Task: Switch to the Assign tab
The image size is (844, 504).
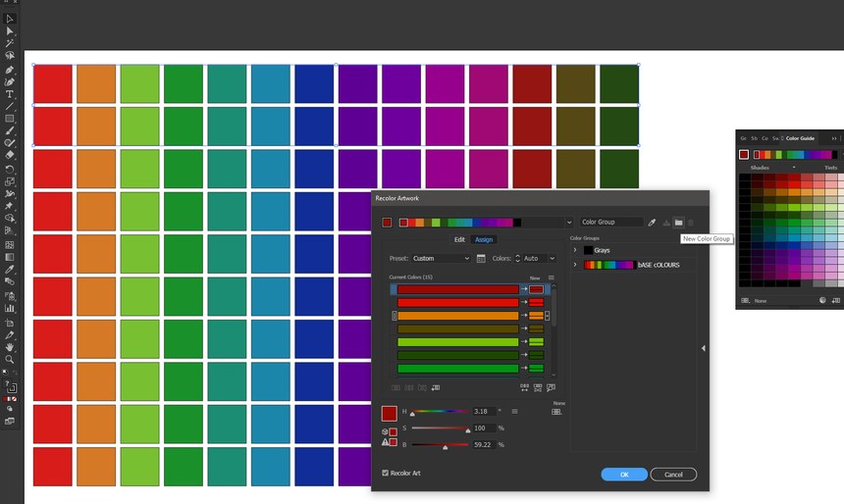Action: [x=483, y=239]
